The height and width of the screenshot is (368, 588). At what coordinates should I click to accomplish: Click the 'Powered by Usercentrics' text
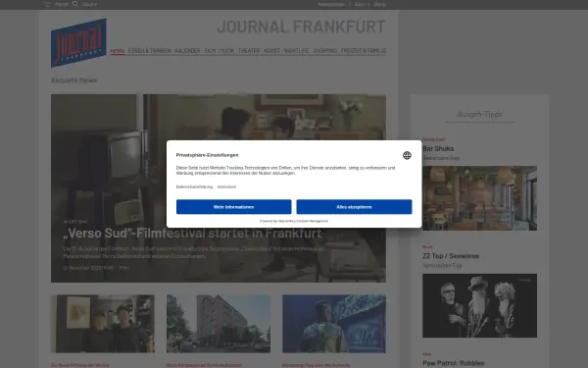coord(294,221)
